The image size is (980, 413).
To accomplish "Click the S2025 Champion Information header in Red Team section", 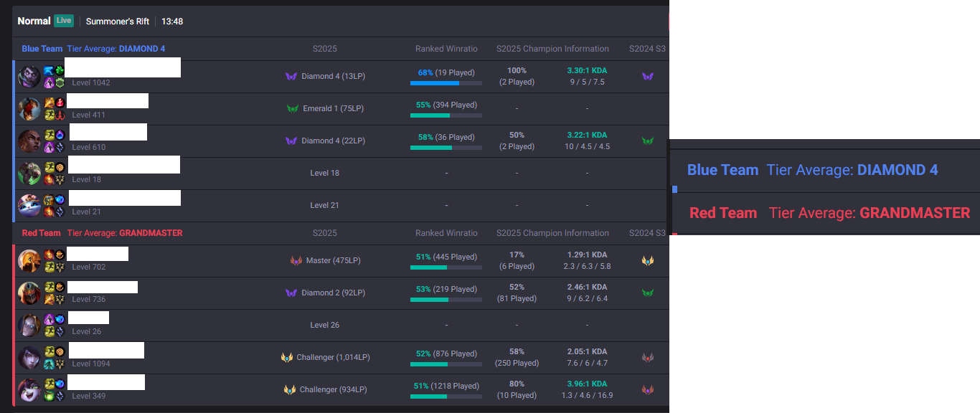I will tap(552, 233).
